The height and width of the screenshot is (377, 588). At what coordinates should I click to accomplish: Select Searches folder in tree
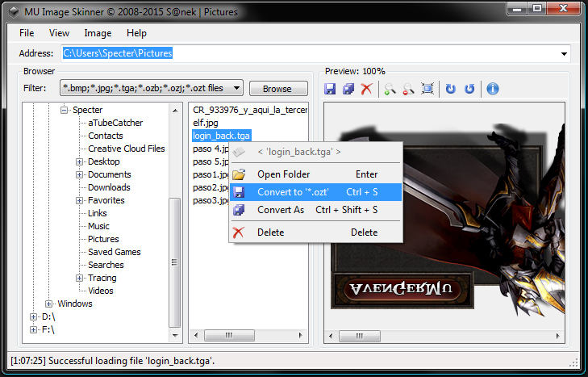(106, 265)
